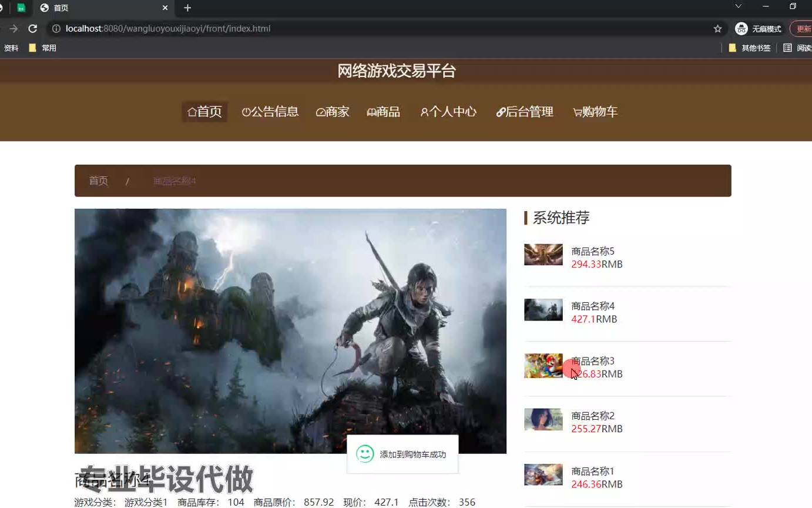The height and width of the screenshot is (508, 812).
Task: Click the 商品名称4 breadcrumb text
Action: click(x=175, y=181)
